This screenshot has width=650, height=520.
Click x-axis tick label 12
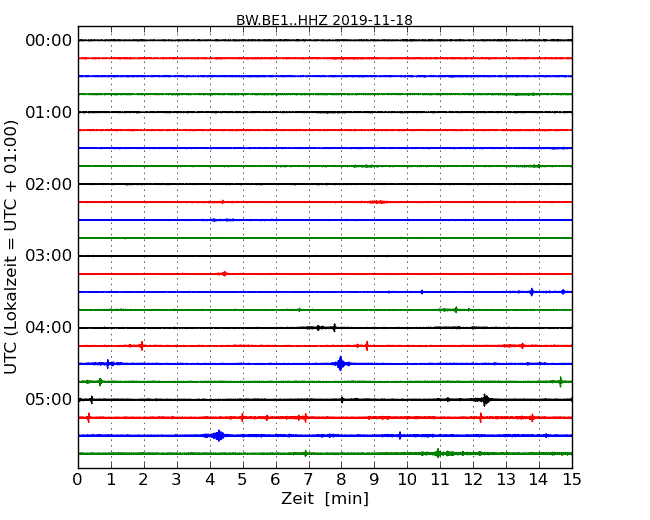tap(473, 479)
